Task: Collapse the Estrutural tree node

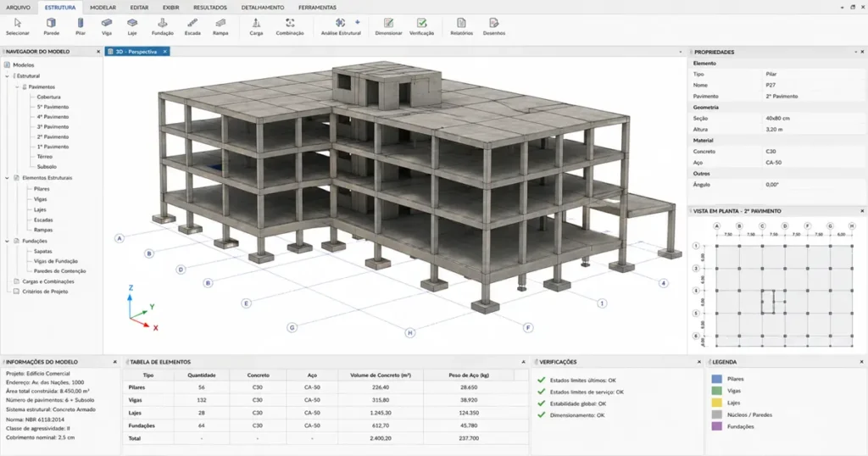Action: pos(7,75)
